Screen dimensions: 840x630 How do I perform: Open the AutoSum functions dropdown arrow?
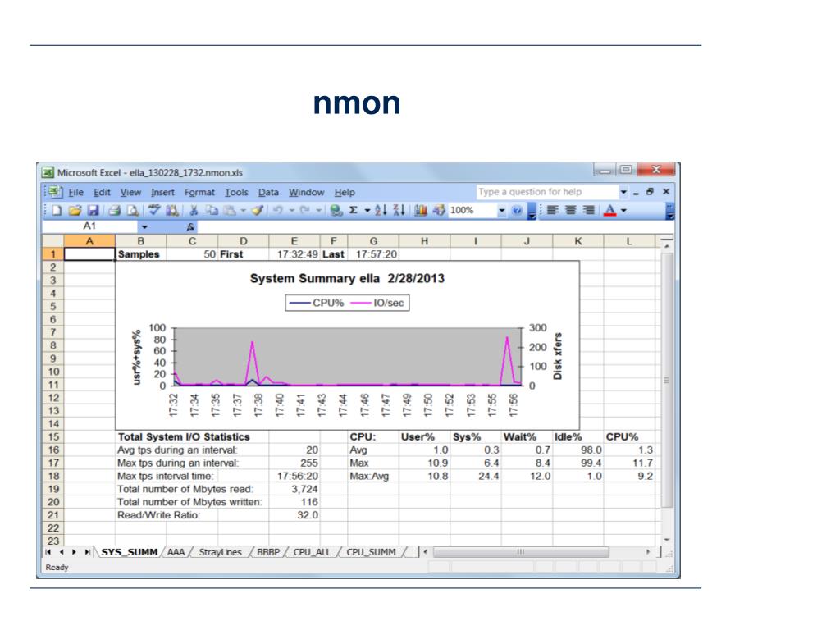[367, 211]
